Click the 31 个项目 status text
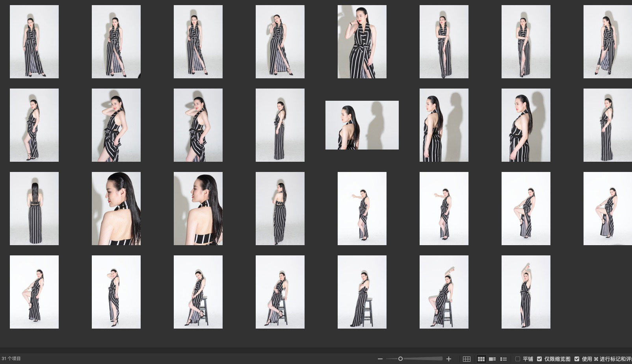Image resolution: width=632 pixels, height=364 pixels. [11, 359]
